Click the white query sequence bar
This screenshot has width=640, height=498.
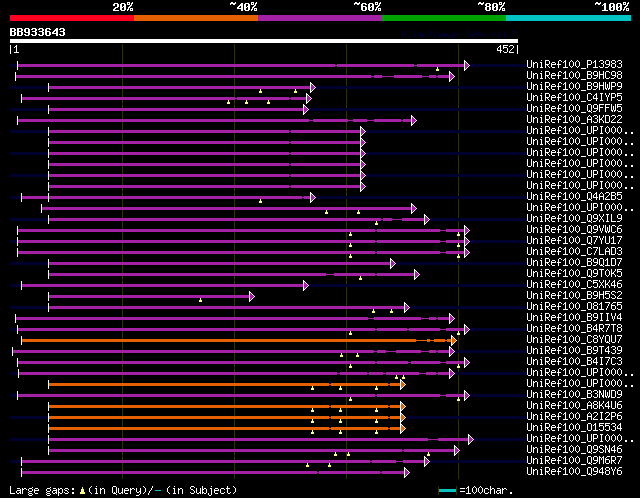pyautogui.click(x=264, y=41)
